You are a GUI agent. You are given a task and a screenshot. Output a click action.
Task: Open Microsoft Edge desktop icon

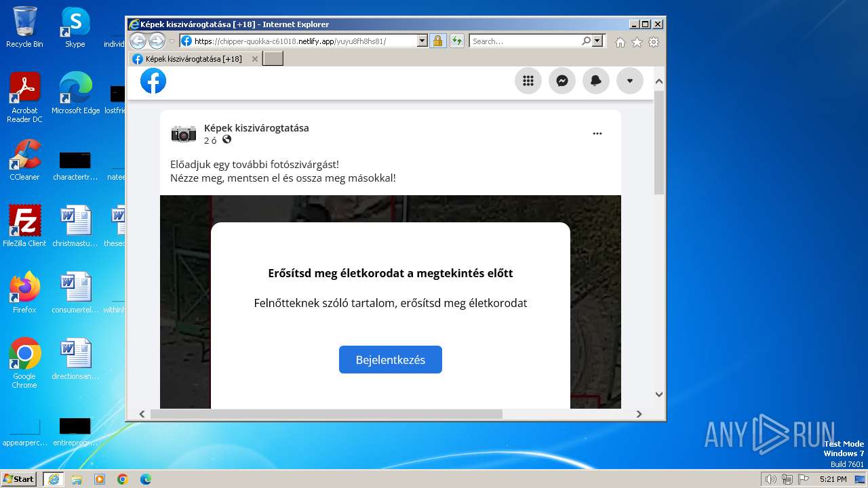click(75, 93)
